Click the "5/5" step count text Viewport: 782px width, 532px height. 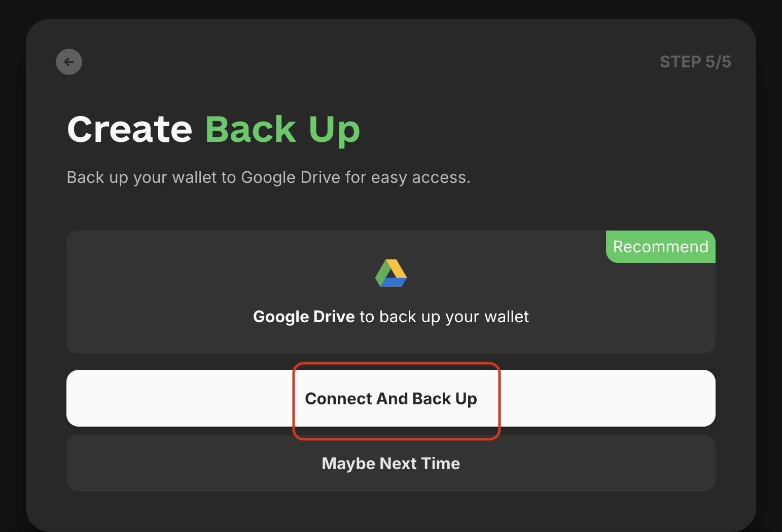[x=718, y=62]
